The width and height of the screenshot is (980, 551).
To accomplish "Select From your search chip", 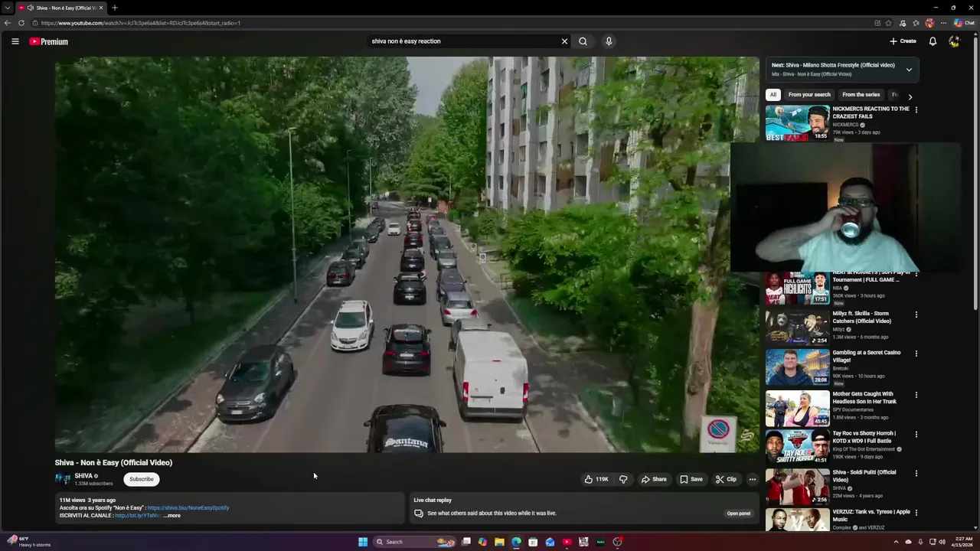I will (x=809, y=95).
